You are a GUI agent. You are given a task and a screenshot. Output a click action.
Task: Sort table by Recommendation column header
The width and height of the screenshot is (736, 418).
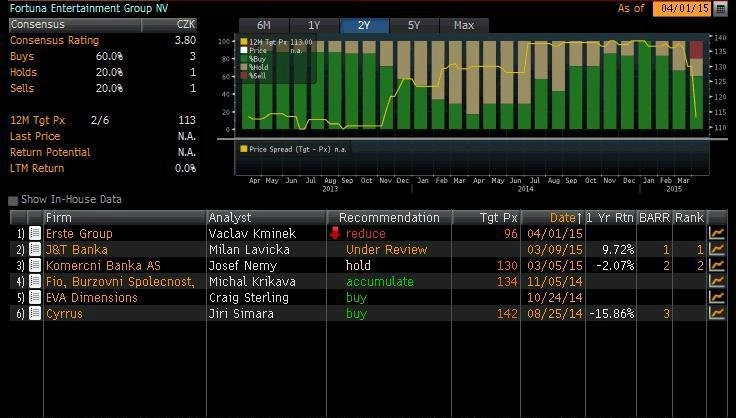389,218
